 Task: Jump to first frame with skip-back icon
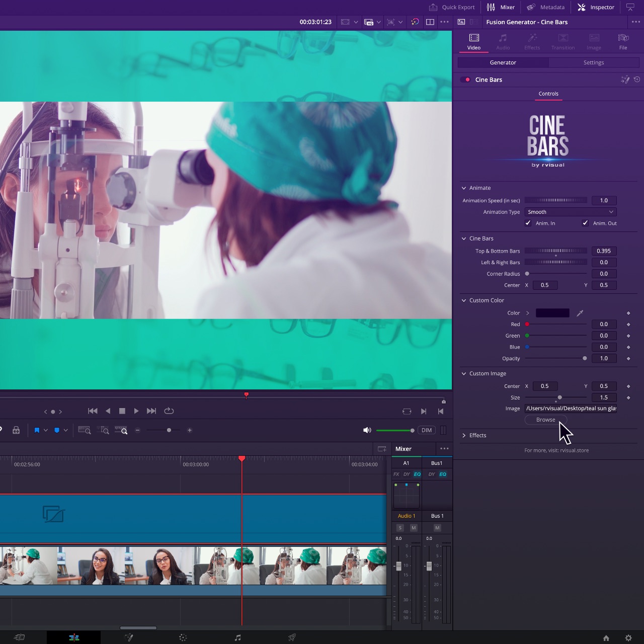coord(93,411)
